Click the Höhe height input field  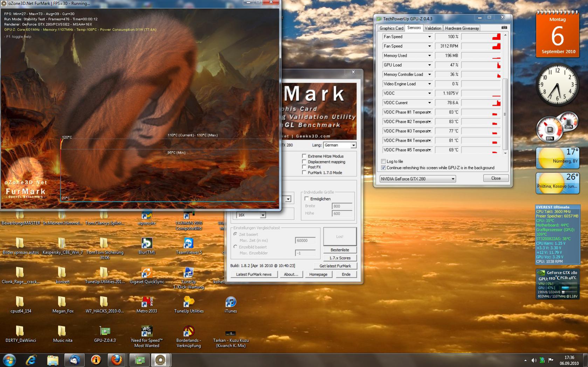pos(342,213)
